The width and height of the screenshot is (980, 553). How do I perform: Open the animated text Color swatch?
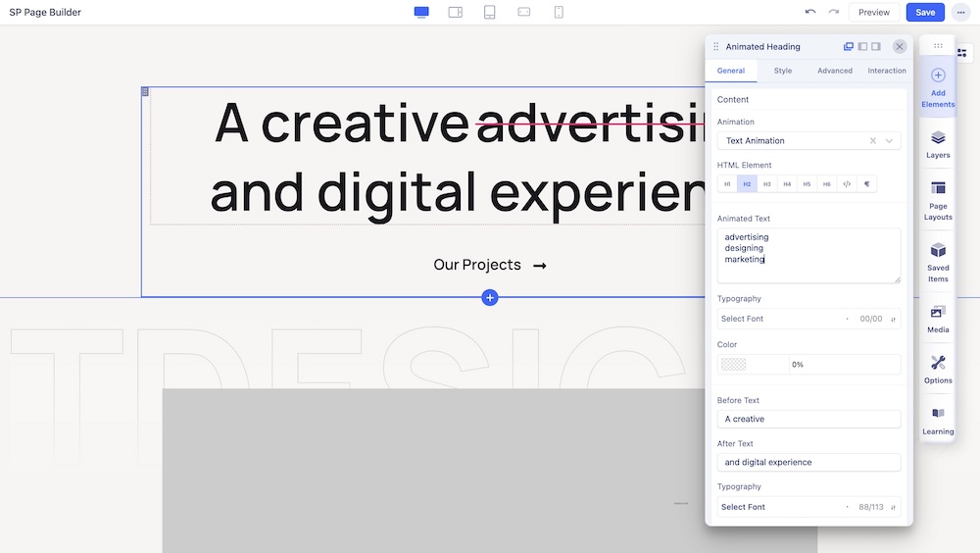click(x=733, y=365)
